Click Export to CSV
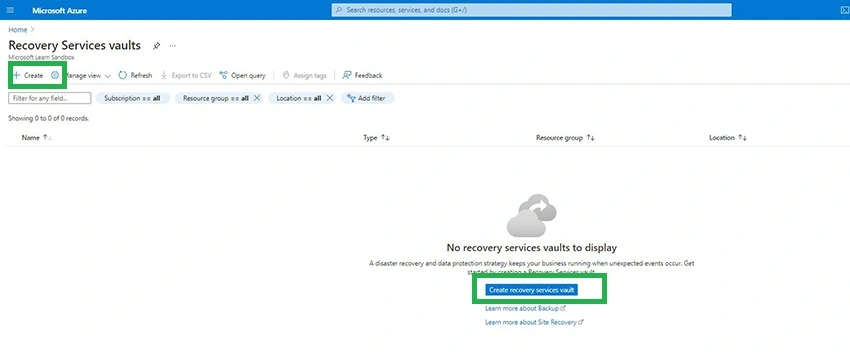Screen dimensions: 850x360 pos(186,75)
